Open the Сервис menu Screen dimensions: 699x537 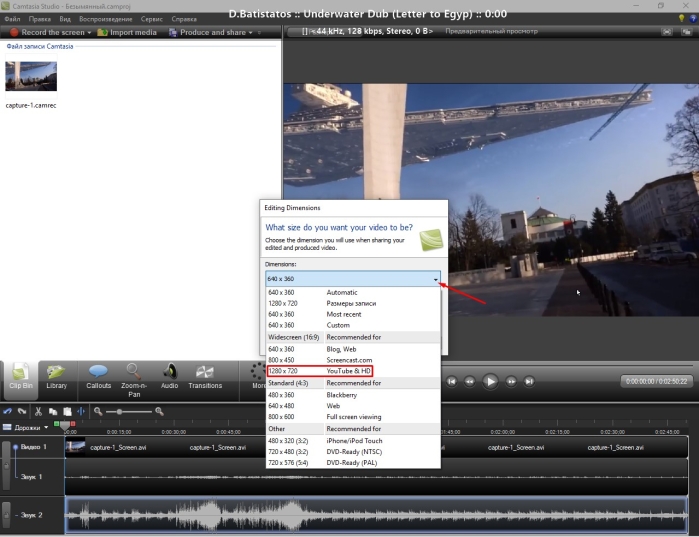[152, 19]
